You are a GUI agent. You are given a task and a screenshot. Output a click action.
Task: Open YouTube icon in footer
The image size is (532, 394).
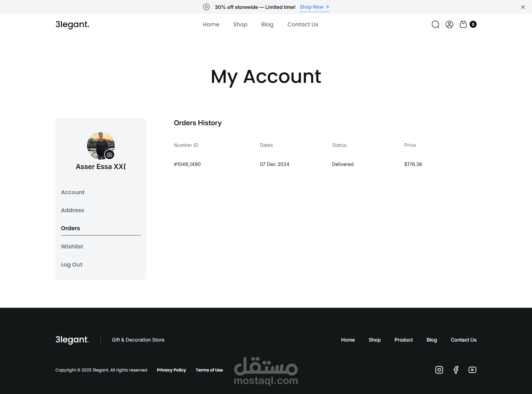[472, 370]
